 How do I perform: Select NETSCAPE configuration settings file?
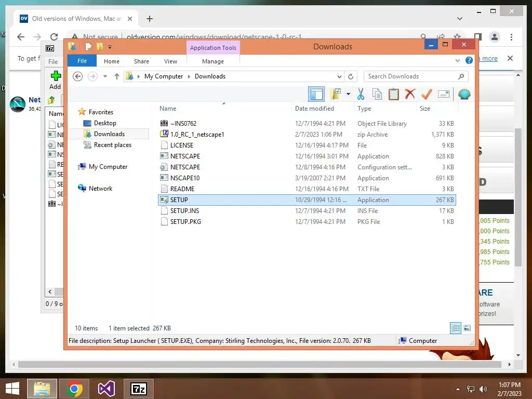point(307,167)
